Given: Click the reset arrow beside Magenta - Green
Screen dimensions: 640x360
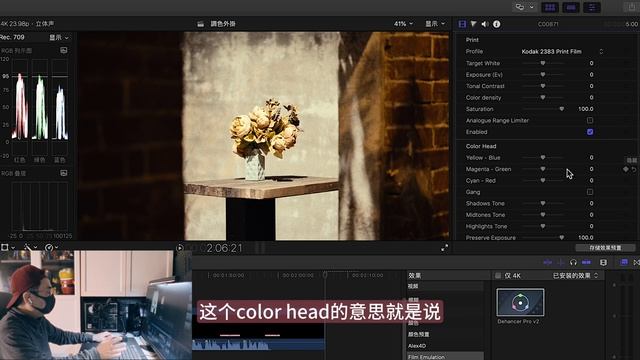Looking at the screenshot, I should pos(634,169).
